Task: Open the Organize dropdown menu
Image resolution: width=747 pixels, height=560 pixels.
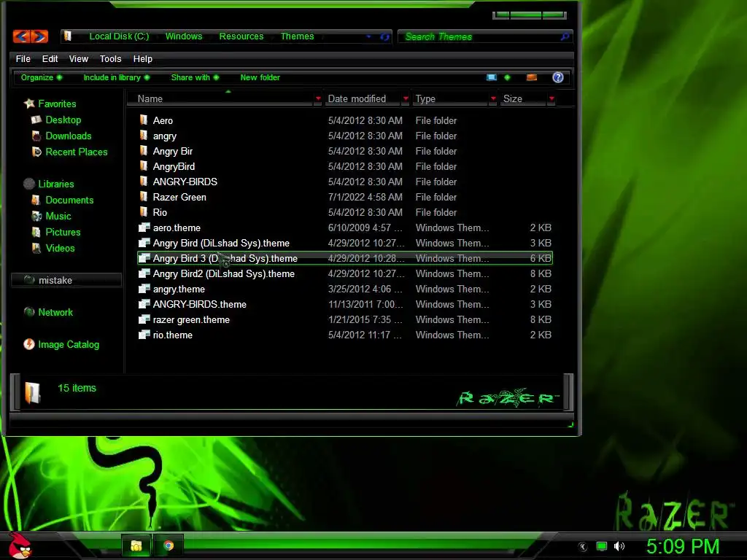Action: click(42, 77)
